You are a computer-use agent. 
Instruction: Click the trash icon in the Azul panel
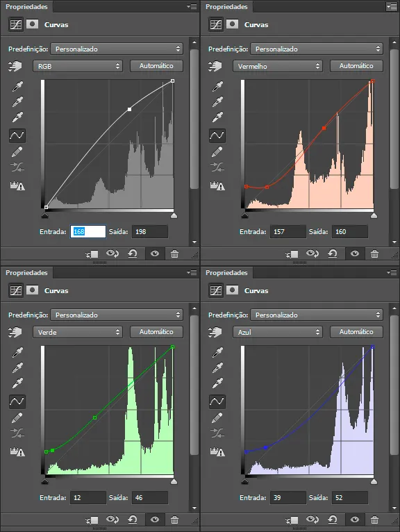(x=374, y=519)
